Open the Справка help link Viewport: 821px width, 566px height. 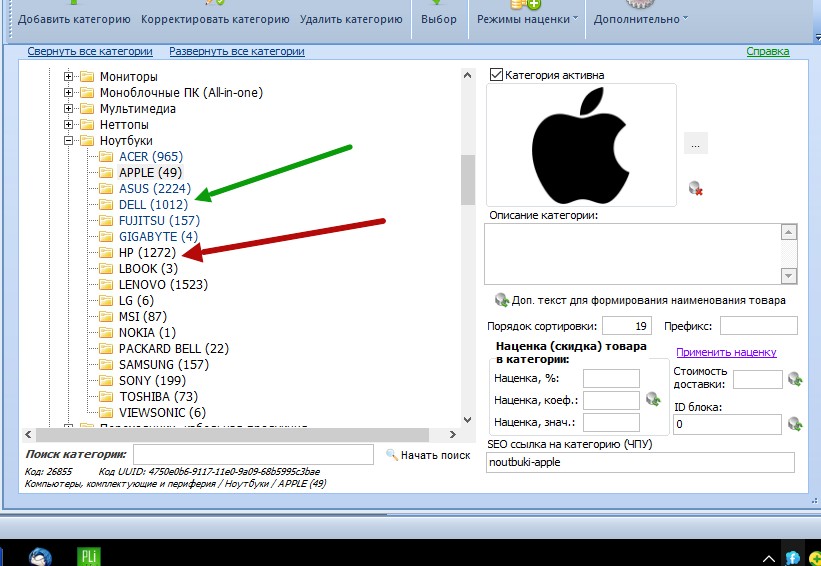(x=768, y=51)
